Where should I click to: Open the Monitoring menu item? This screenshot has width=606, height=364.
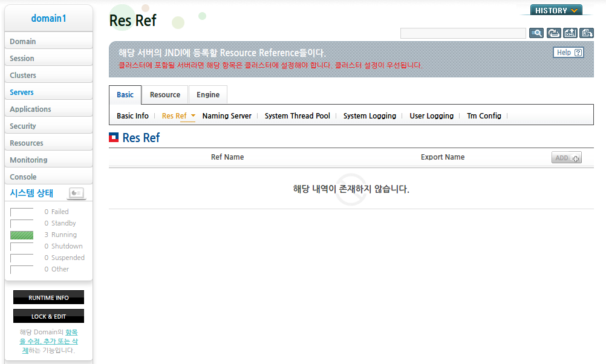click(49, 160)
